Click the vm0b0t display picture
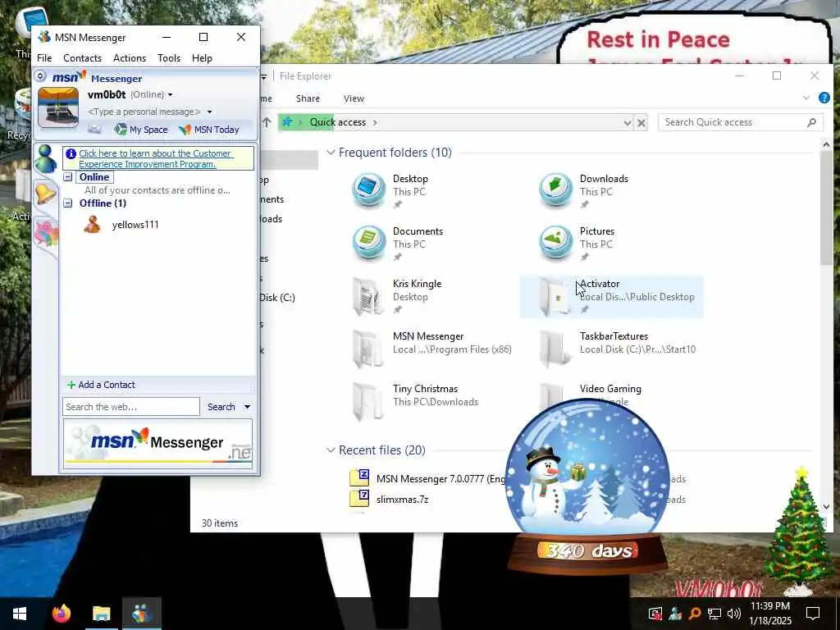The image size is (840, 630). pos(58,107)
